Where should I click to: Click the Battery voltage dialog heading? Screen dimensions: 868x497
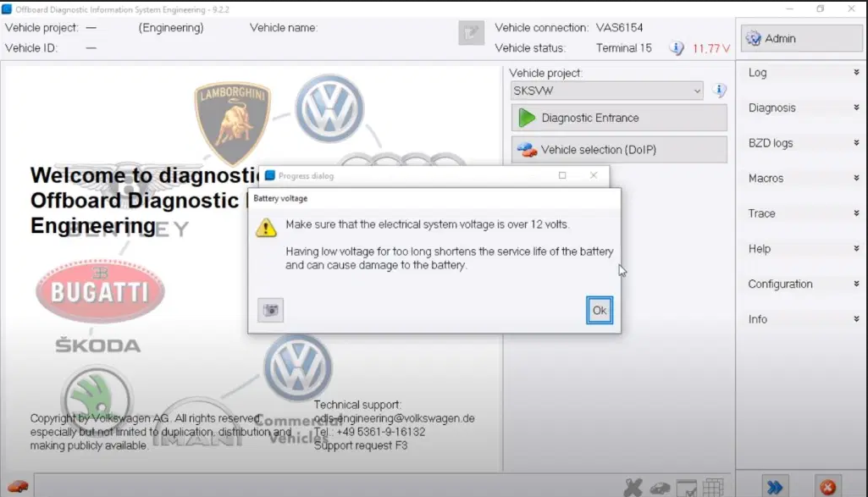point(280,198)
